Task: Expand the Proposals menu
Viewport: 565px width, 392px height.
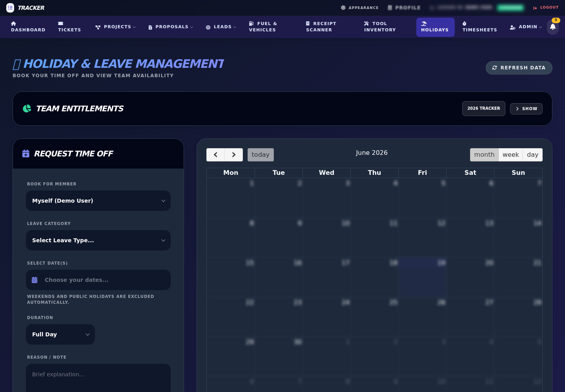Action: coord(171,27)
